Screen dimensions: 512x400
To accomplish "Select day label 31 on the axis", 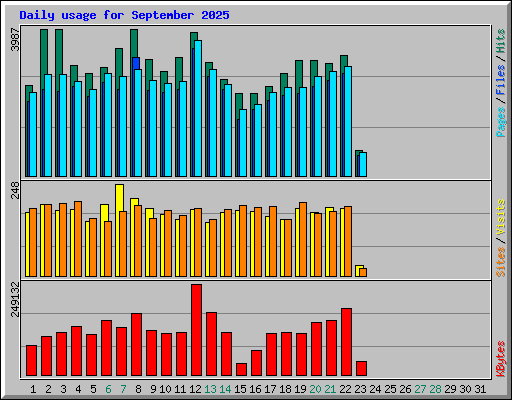I will (480, 389).
